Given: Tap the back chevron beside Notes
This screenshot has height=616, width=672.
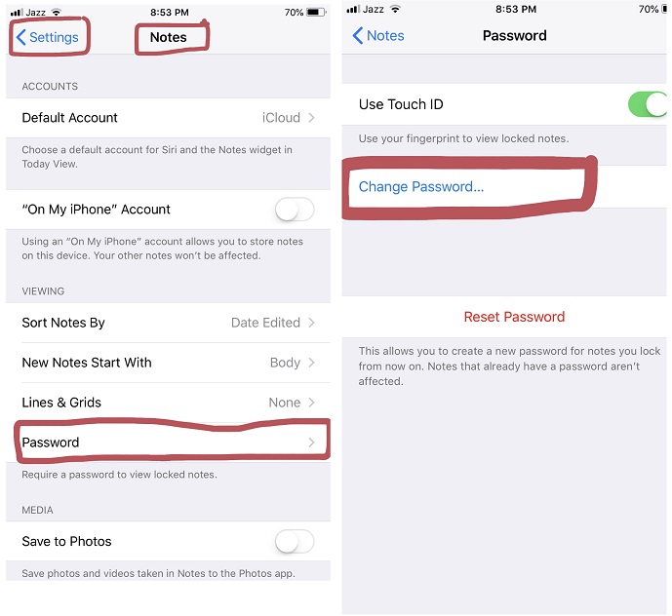Looking at the screenshot, I should (x=357, y=35).
